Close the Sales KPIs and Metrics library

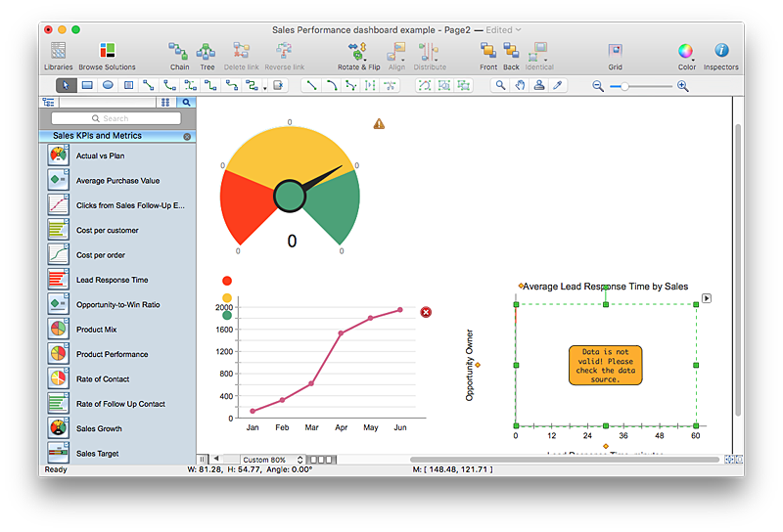(187, 136)
